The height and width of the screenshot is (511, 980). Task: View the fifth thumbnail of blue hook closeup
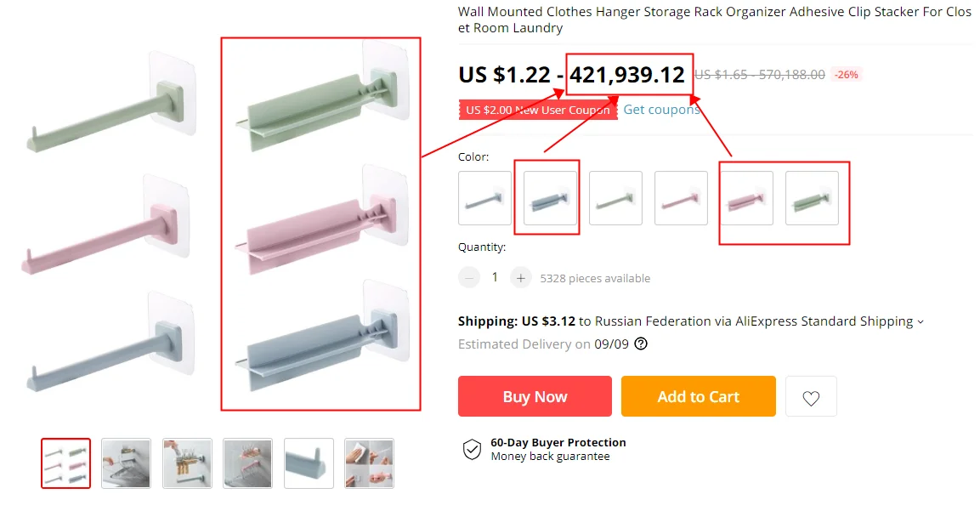(x=309, y=463)
